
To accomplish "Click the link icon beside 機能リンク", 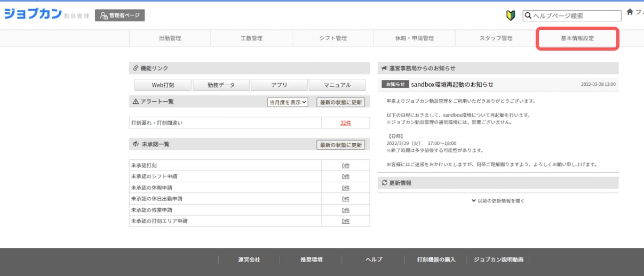I will point(136,68).
